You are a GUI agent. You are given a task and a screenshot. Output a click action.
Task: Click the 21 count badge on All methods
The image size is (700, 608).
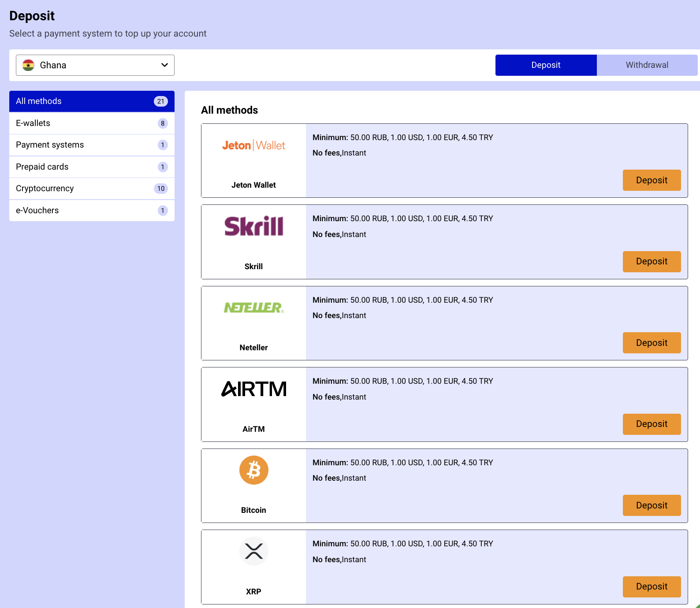(161, 101)
